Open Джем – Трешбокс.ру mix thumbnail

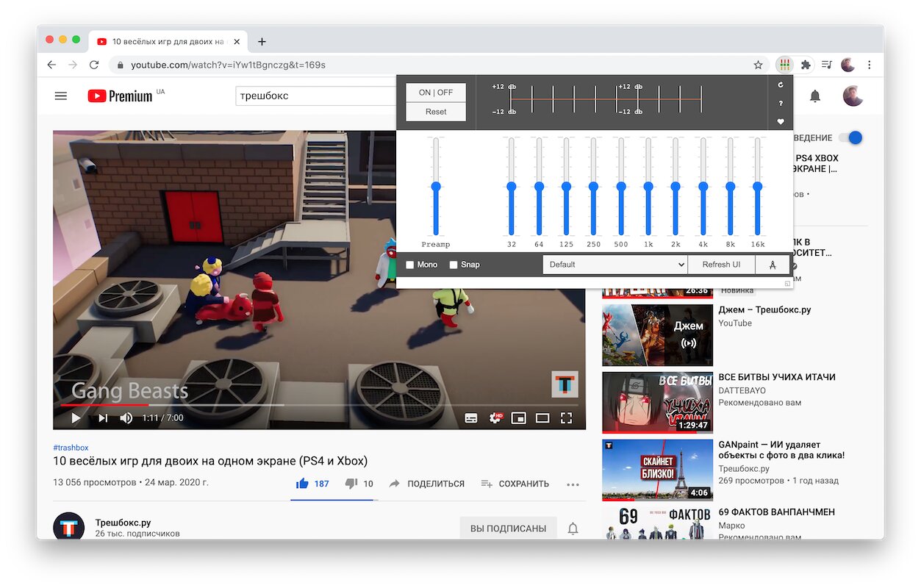click(x=657, y=334)
